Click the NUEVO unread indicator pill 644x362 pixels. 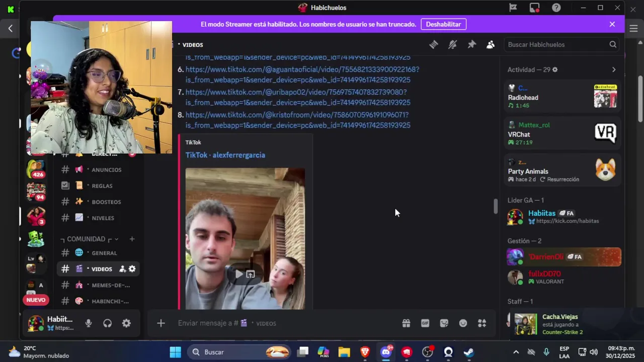(x=36, y=300)
